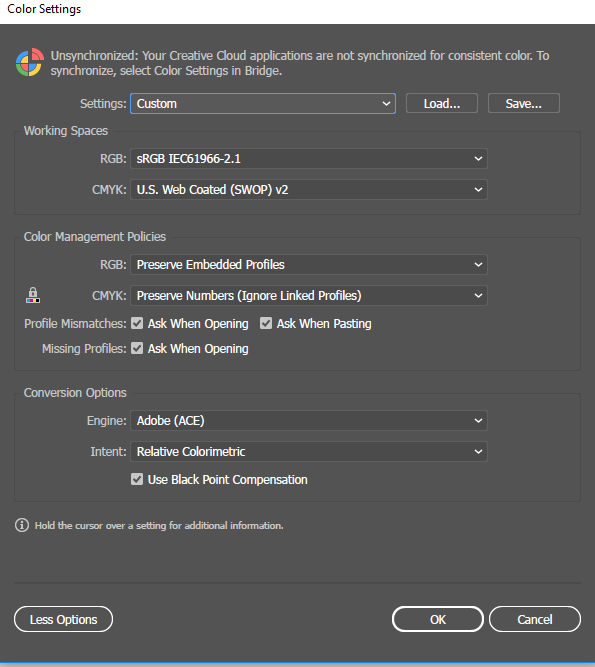This screenshot has height=667, width=595.
Task: Click the Less Options button
Action: tap(63, 619)
